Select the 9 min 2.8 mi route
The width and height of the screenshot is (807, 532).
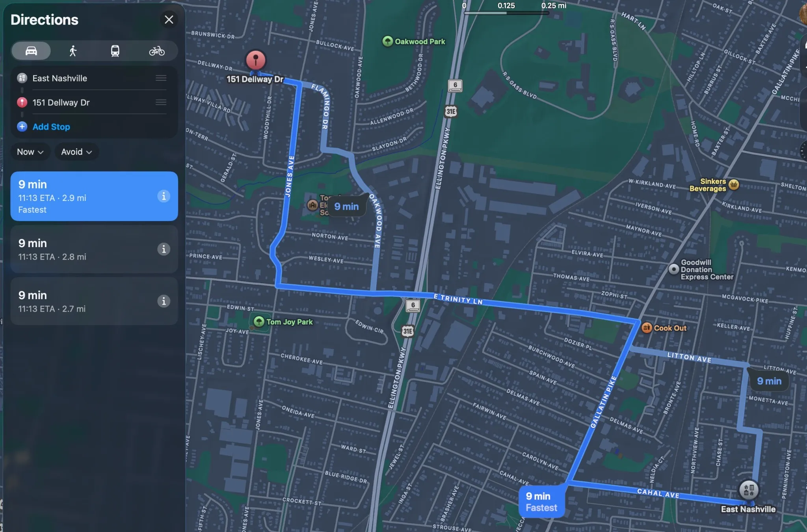click(x=94, y=249)
